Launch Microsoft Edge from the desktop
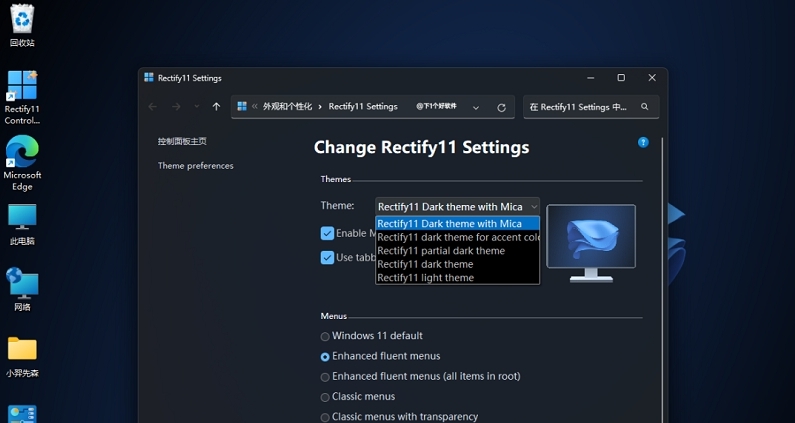Screen dimensions: 795x423 22,163
